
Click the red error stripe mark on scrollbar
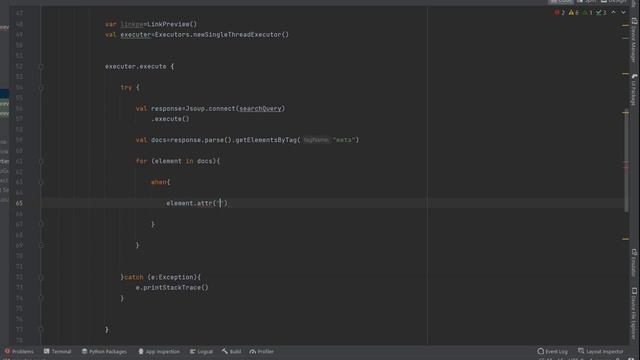pyautogui.click(x=626, y=167)
